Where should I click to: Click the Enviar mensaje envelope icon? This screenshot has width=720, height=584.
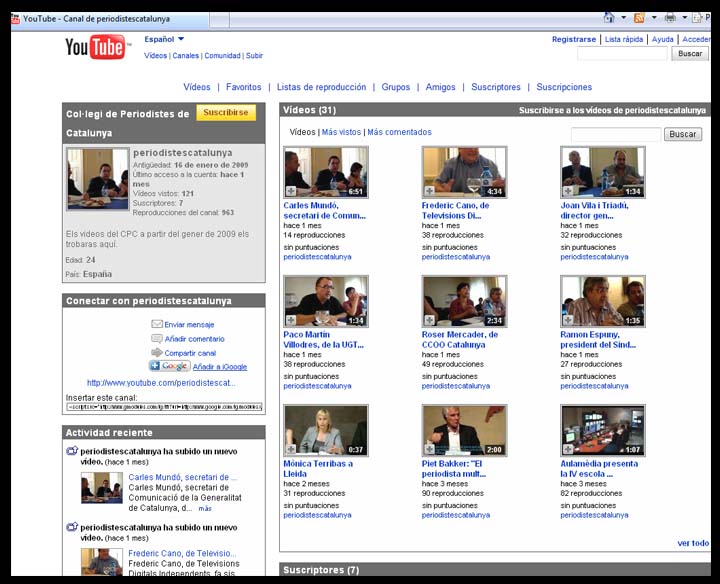point(157,324)
